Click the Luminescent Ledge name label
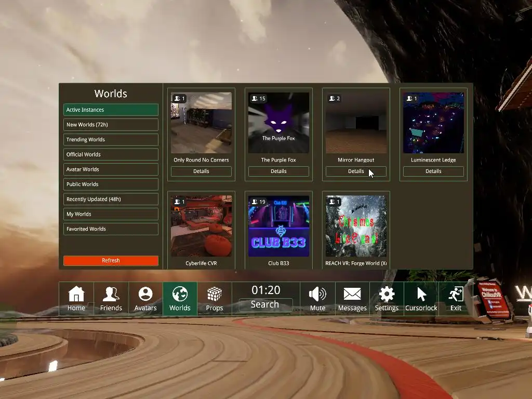The width and height of the screenshot is (532, 399). tap(433, 160)
